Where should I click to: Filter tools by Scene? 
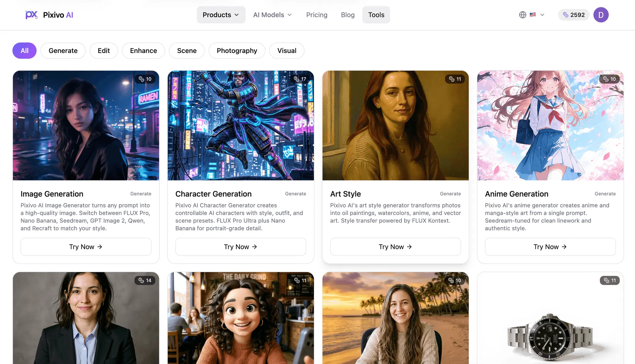coord(187,51)
